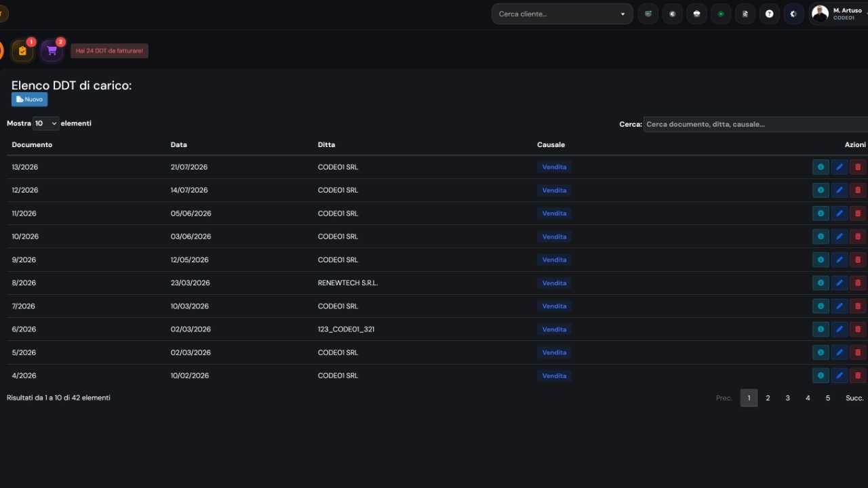Click the Vendita badge for 8/2026
868x488 pixels.
click(554, 283)
